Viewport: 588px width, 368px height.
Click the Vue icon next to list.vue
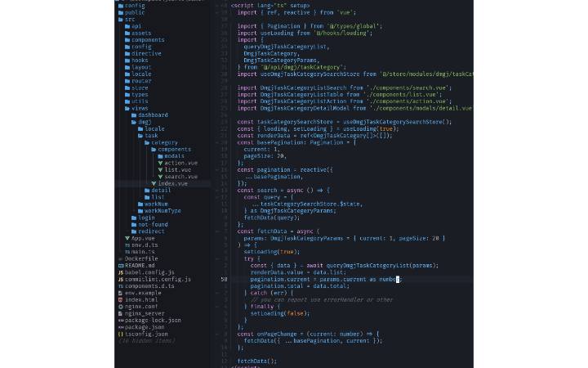[x=160, y=170]
